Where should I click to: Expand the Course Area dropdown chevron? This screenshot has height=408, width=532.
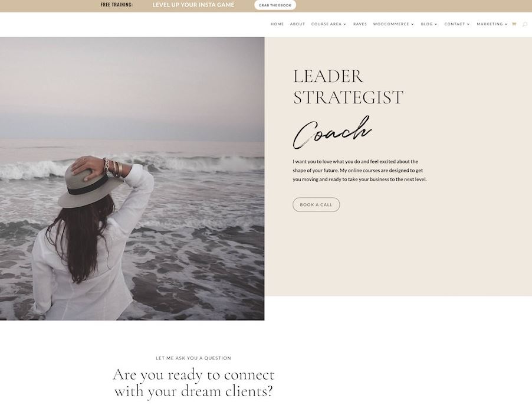(344, 24)
